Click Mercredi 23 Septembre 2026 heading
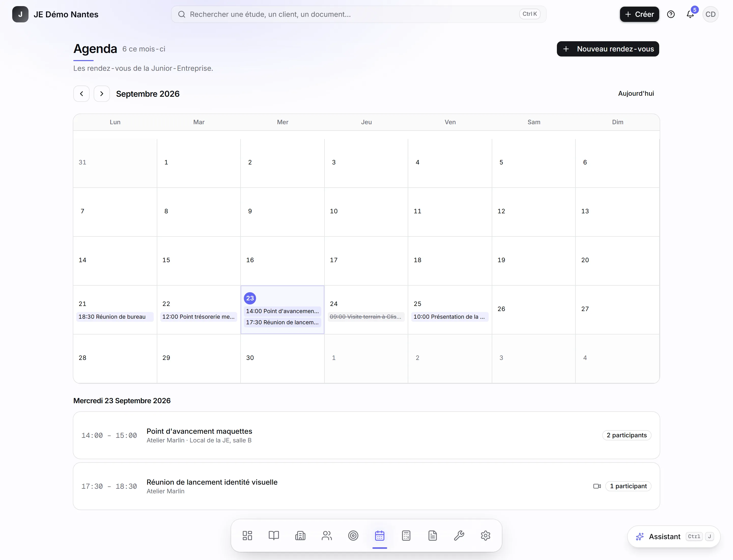The width and height of the screenshot is (733, 560). pyautogui.click(x=122, y=401)
